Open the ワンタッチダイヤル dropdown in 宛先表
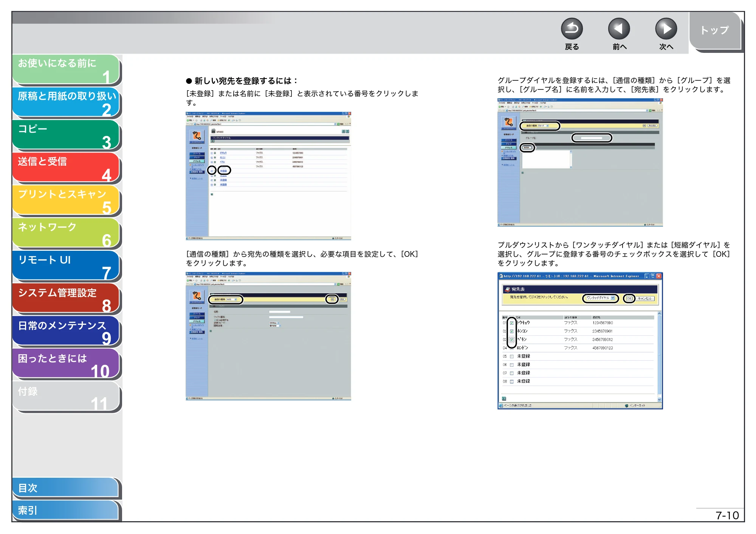Image resolution: width=756 pixels, height=534 pixels. 601,298
